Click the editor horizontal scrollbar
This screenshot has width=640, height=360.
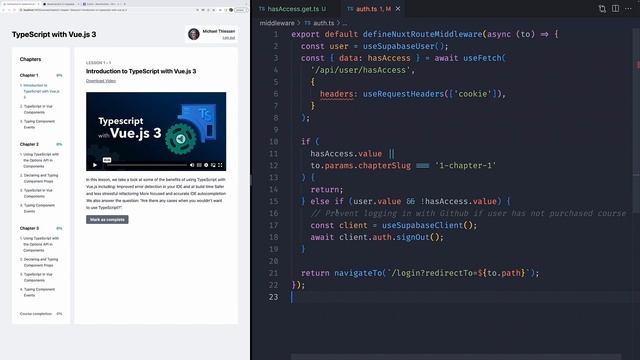[456, 357]
